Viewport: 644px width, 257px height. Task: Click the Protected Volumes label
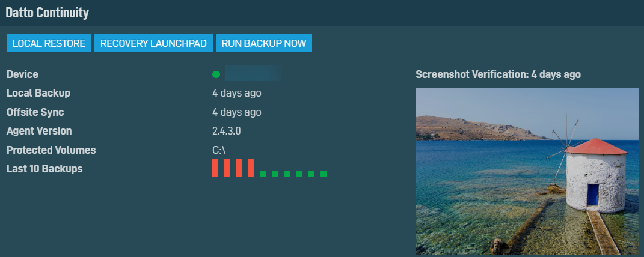(x=51, y=150)
